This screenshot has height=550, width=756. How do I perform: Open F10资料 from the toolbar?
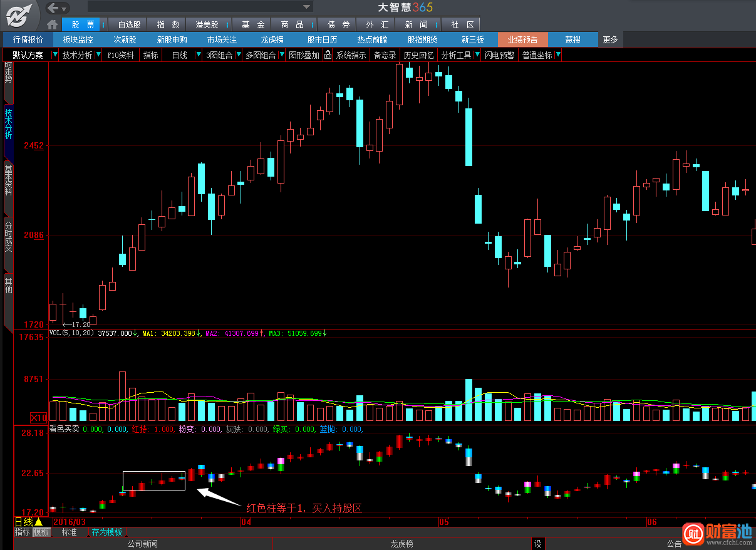tap(120, 55)
